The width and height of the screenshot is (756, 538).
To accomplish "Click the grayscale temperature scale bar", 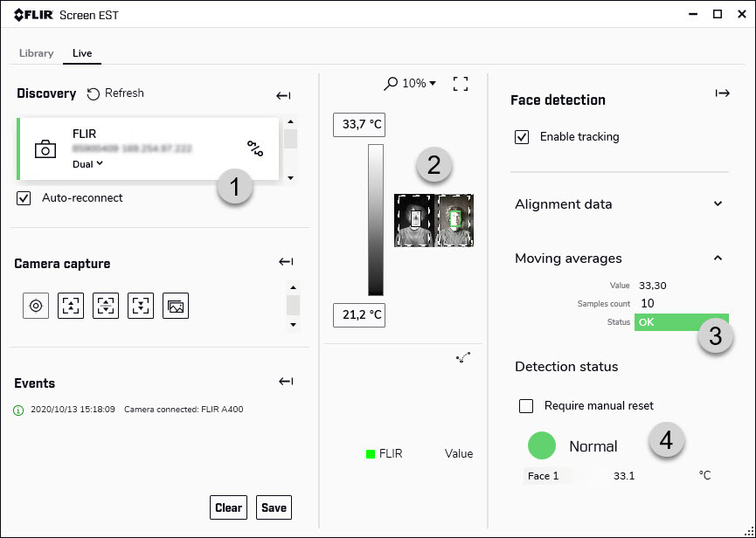I will tap(376, 220).
